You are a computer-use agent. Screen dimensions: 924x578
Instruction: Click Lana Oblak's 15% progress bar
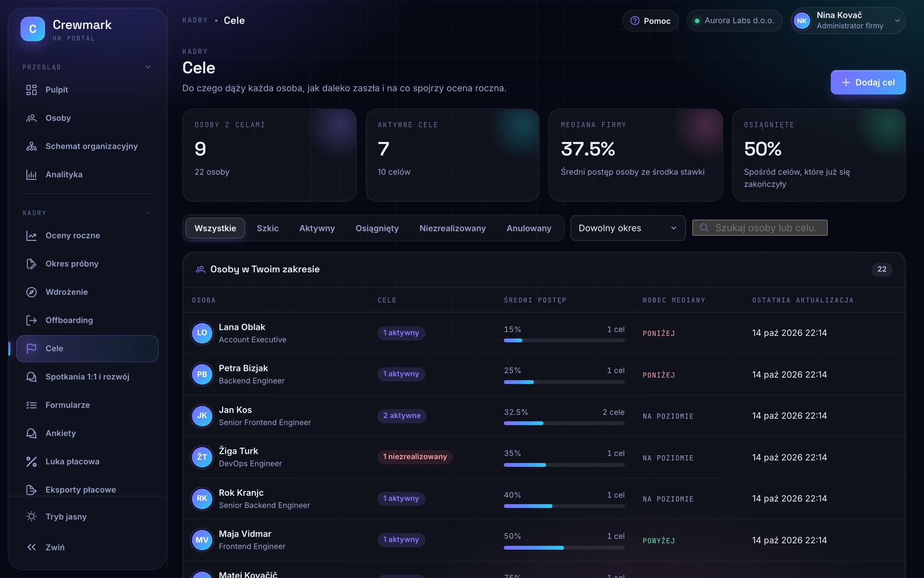(564, 341)
